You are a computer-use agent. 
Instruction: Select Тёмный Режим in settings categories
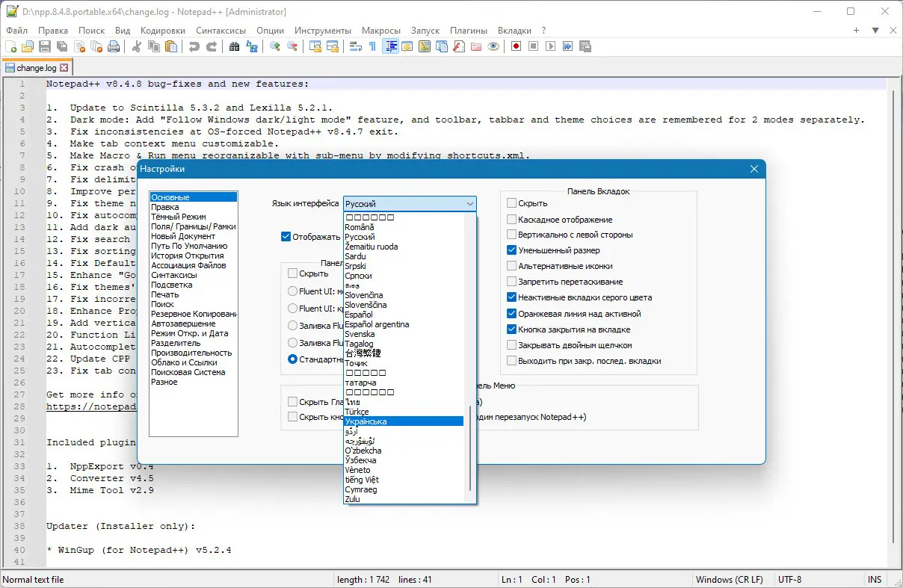[x=178, y=217]
